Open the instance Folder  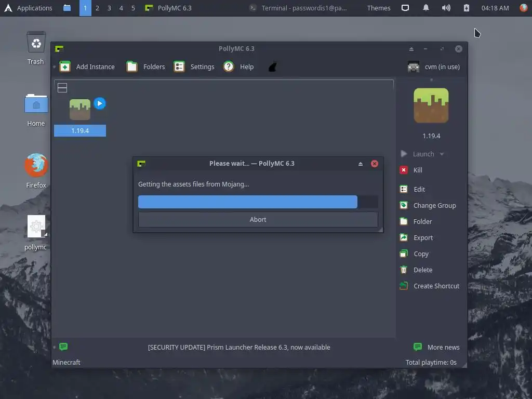pyautogui.click(x=416, y=221)
